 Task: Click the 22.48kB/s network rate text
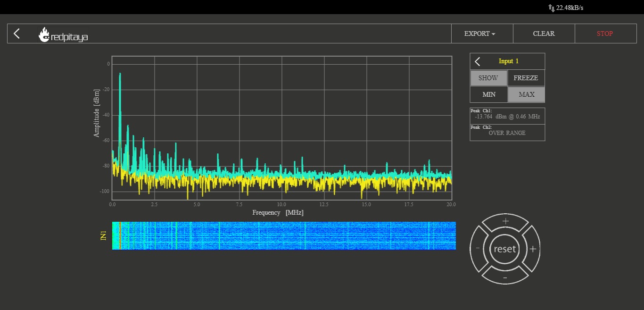[x=570, y=8]
